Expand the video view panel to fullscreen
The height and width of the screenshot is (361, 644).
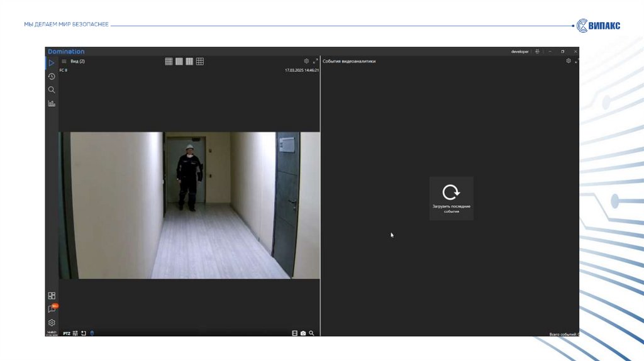(316, 61)
